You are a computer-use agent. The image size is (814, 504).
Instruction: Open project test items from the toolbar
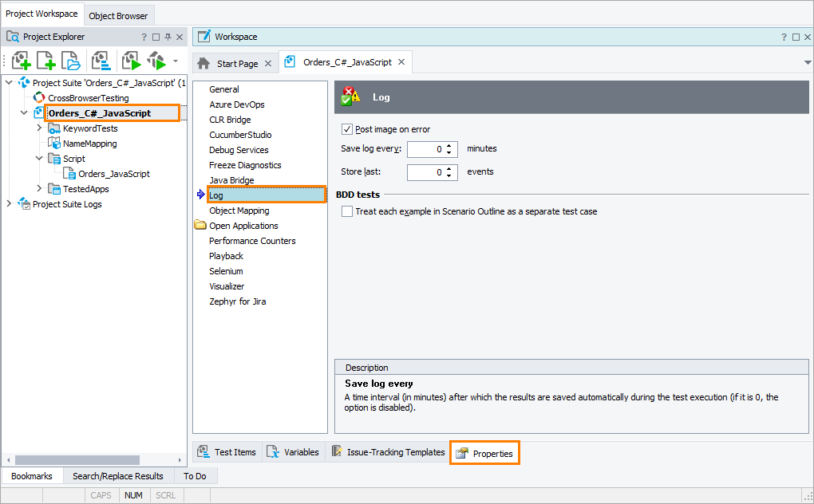click(101, 61)
